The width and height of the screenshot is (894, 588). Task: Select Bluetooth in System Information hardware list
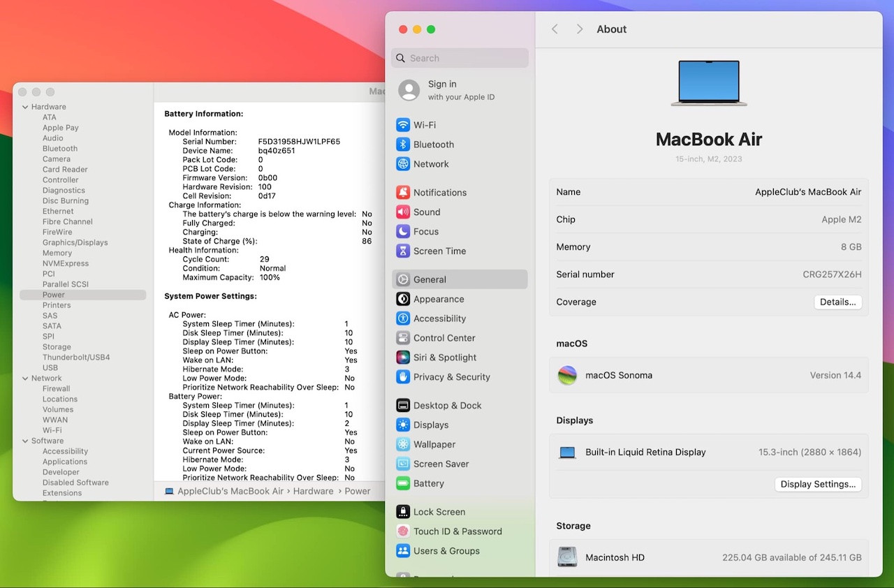pos(60,149)
